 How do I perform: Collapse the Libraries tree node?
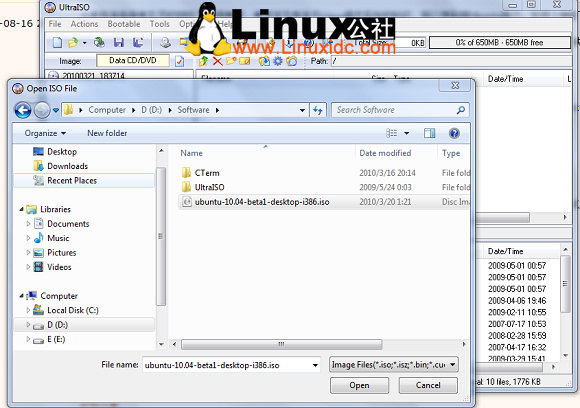tap(21, 209)
